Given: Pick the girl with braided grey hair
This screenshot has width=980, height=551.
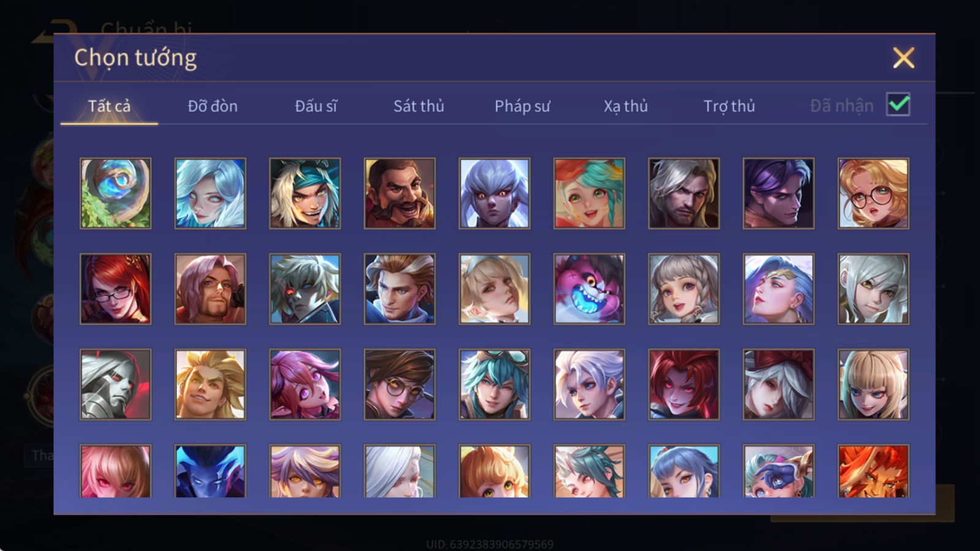Looking at the screenshot, I should 684,289.
